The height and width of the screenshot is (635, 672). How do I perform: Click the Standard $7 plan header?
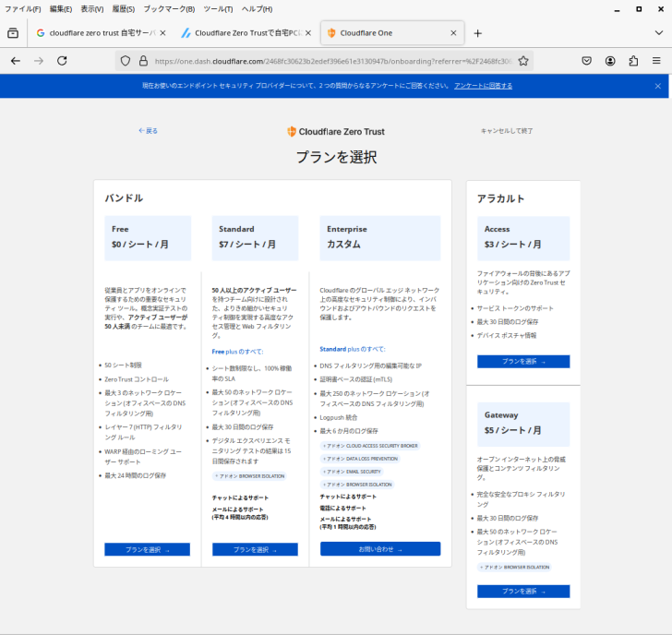point(255,238)
